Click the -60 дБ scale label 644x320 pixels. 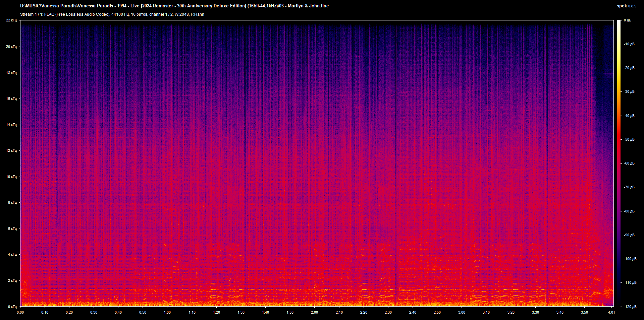coord(629,163)
